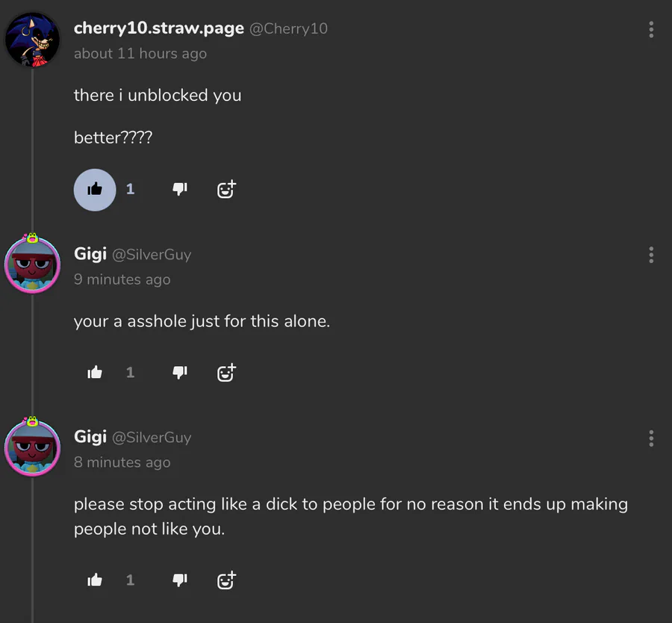
Task: Like Gigi's "please stop acting" comment
Action: click(x=95, y=580)
